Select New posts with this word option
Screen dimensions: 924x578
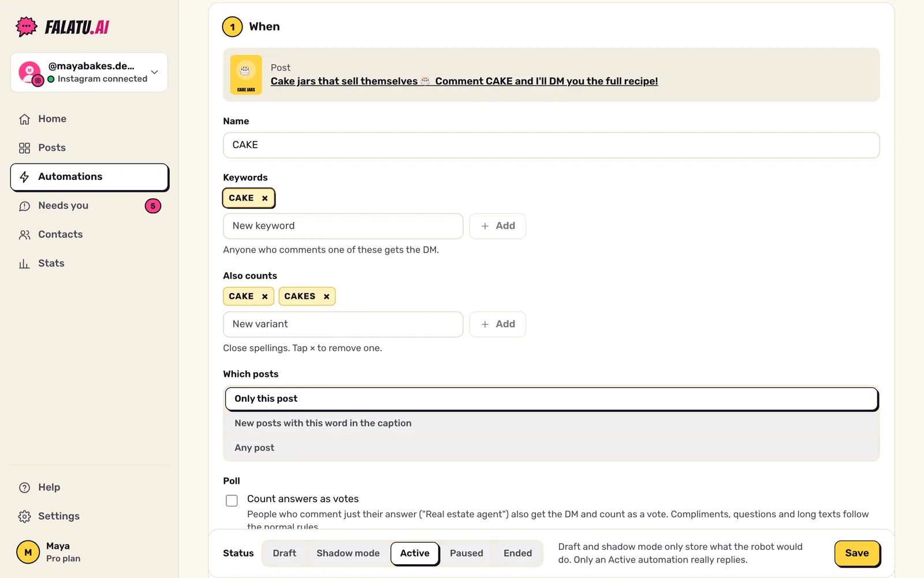click(x=552, y=423)
